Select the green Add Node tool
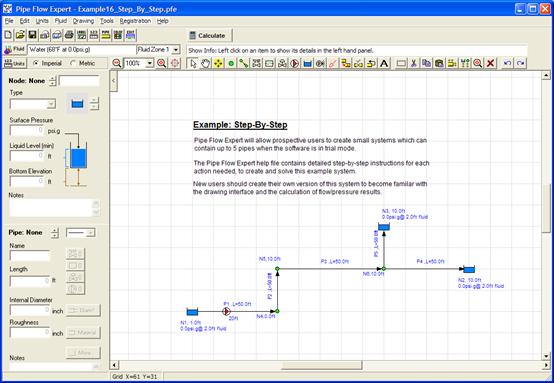 tap(231, 63)
